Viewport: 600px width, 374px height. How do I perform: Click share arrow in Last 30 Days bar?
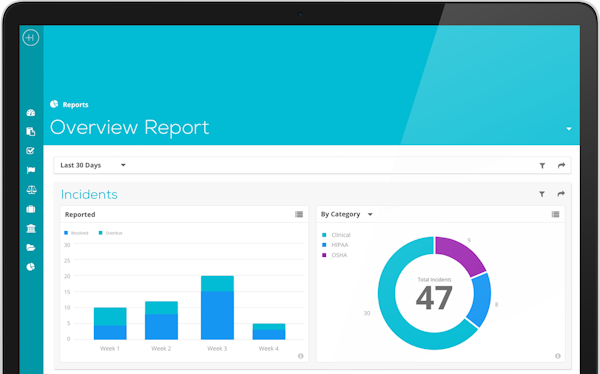click(x=561, y=165)
